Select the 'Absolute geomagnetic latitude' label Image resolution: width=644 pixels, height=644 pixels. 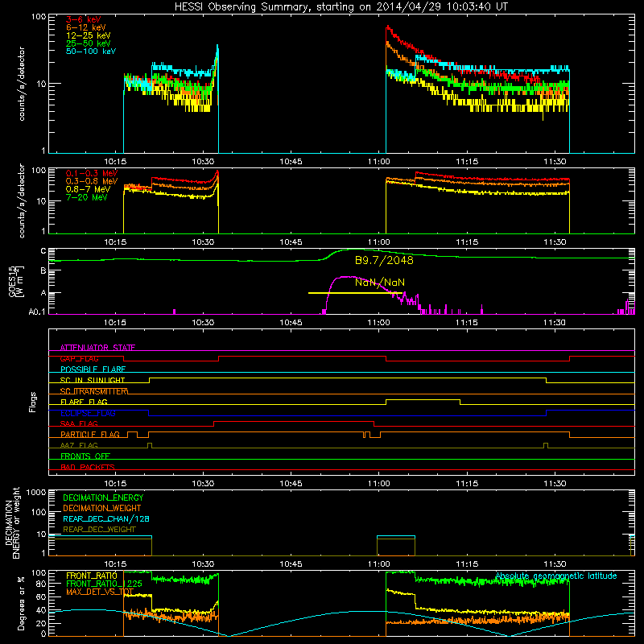(556, 576)
